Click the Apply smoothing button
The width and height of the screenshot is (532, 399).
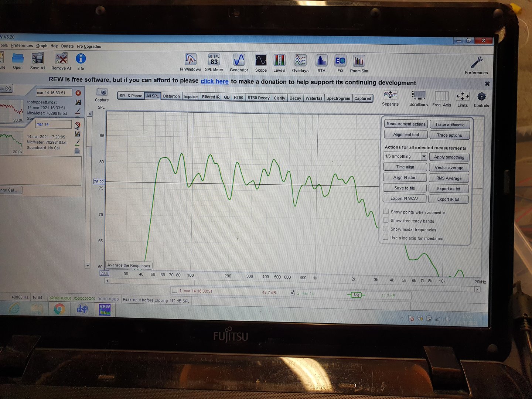tap(449, 157)
